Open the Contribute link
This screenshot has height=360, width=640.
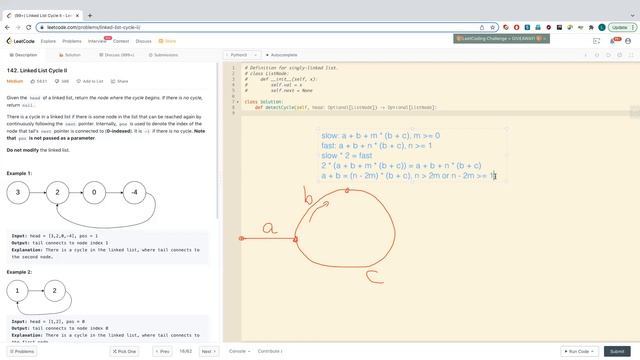pos(270,351)
